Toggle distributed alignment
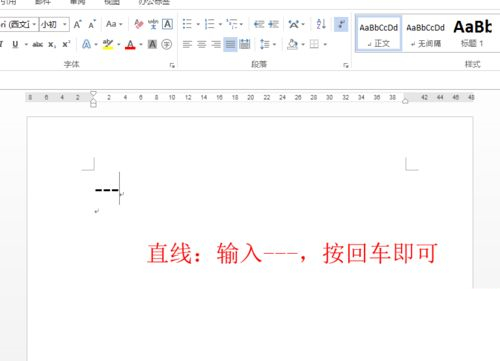 (245, 44)
